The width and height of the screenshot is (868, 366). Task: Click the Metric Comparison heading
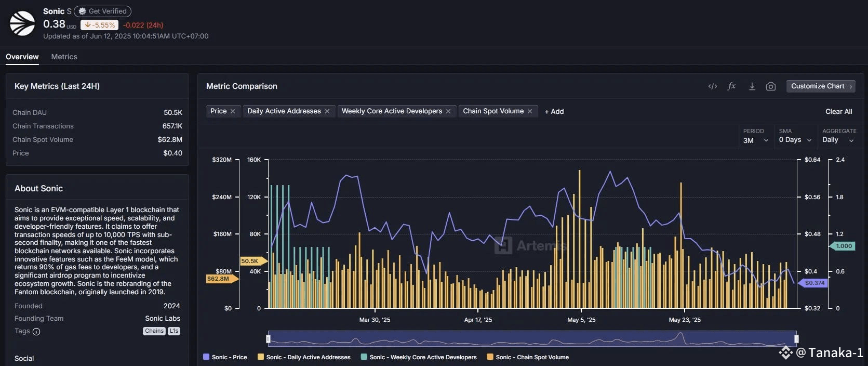coord(242,86)
